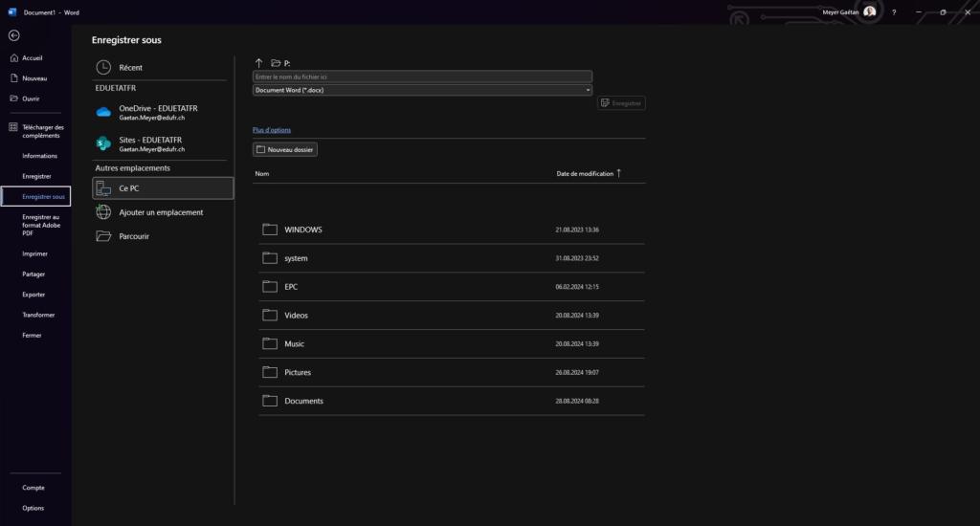Click the Pictures folder icon
This screenshot has width=980, height=526.
coord(270,372)
